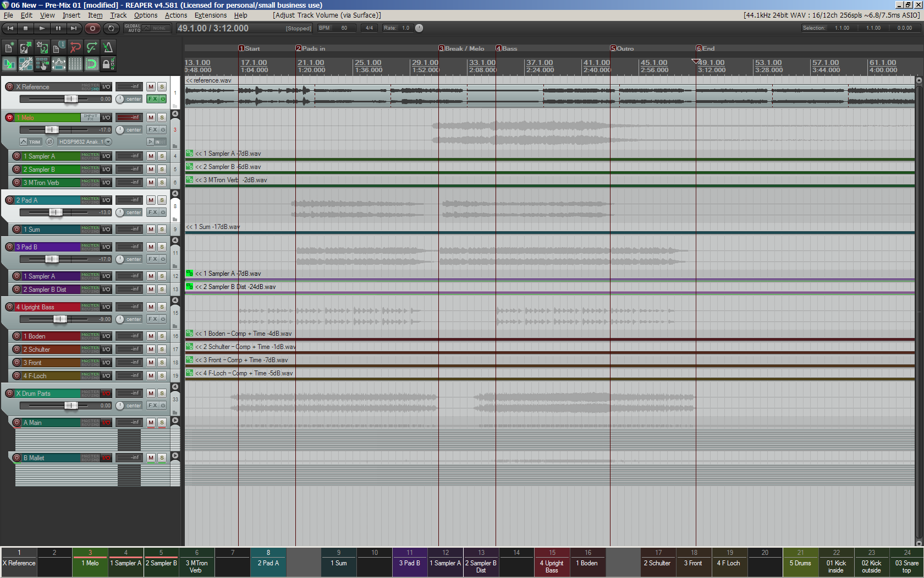Open the Actions menu
The width and height of the screenshot is (924, 578).
(176, 15)
